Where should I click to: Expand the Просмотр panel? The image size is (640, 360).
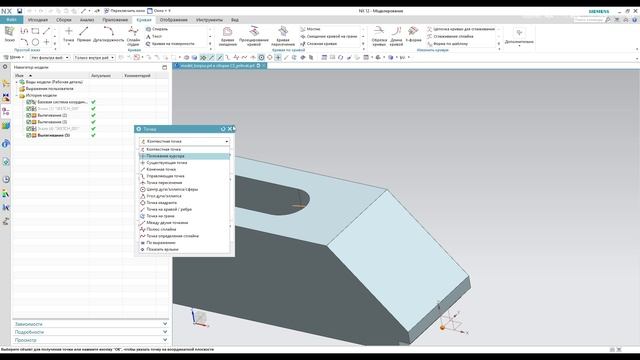click(x=91, y=340)
